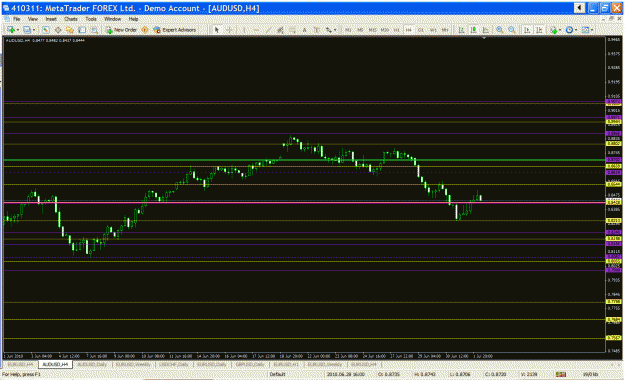Toggle the Expert Advisors button

point(175,30)
